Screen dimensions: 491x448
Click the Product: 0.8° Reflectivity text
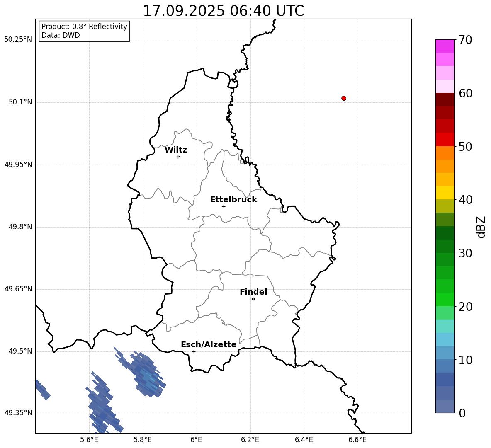pyautogui.click(x=84, y=27)
